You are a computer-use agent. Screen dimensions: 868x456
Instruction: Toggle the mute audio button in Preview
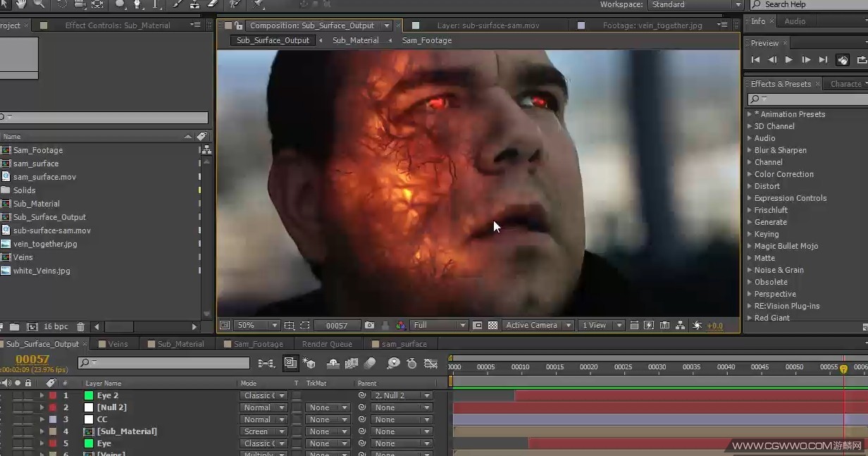click(x=843, y=60)
